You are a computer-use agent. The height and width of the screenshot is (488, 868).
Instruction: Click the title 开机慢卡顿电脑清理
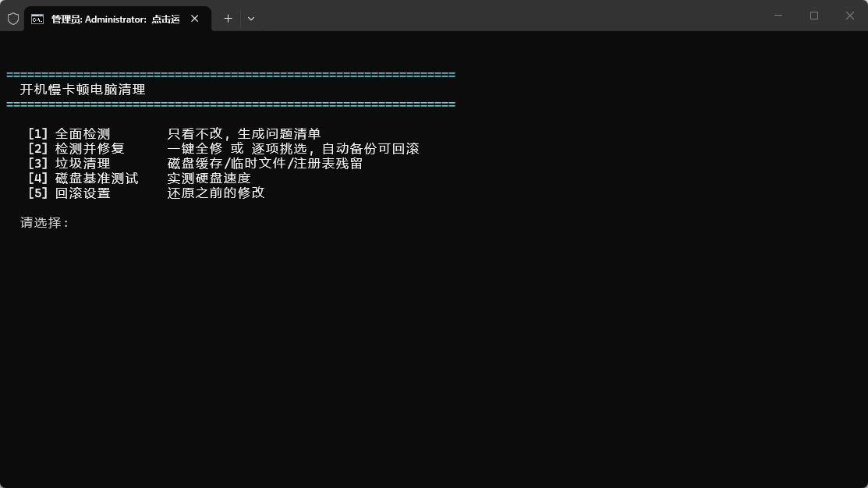coord(83,90)
